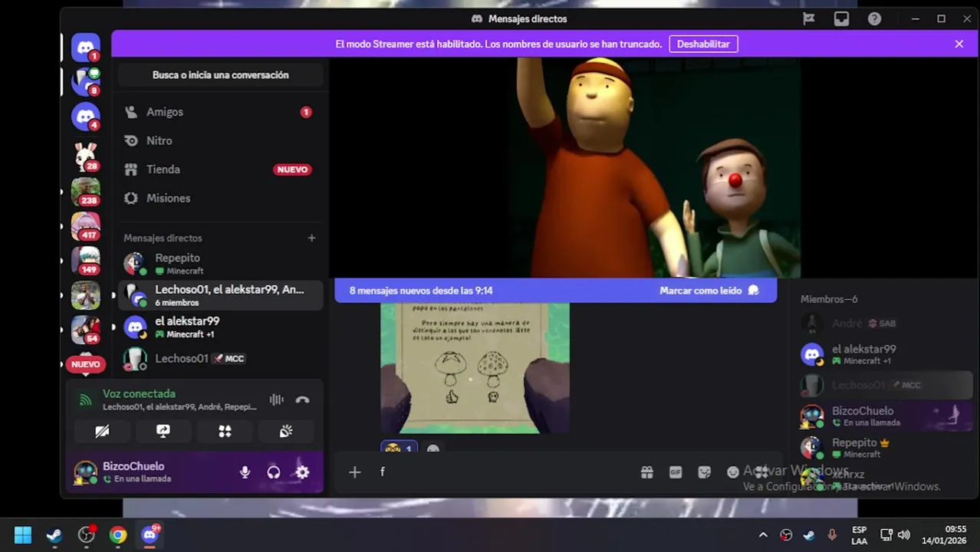Open the mushroom note image attachment
The height and width of the screenshot is (552, 980).
[x=475, y=368]
